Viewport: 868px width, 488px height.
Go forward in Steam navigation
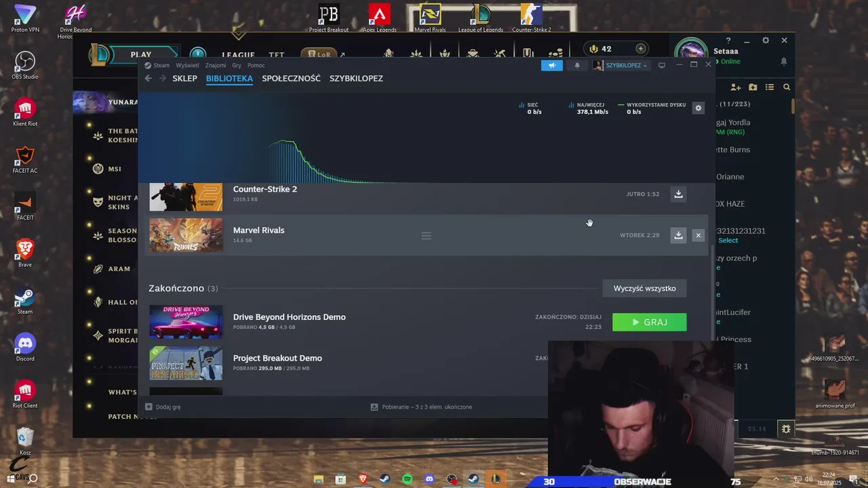163,79
